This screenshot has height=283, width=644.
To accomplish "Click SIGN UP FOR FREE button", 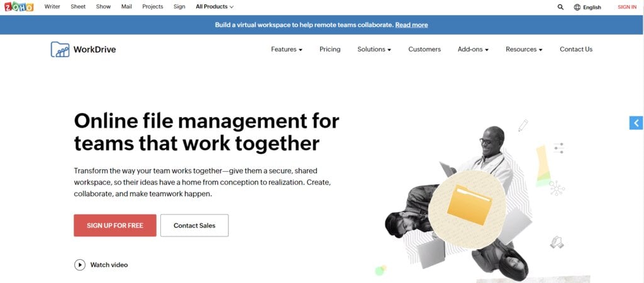I will point(115,226).
